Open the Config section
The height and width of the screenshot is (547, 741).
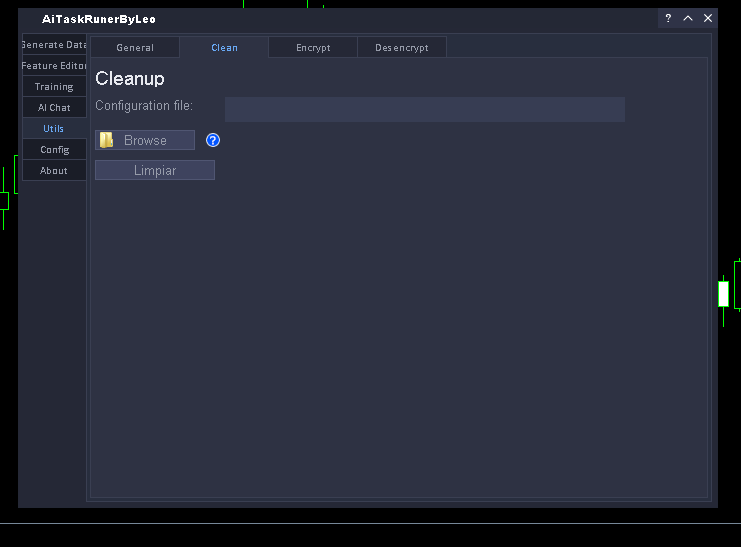(54, 150)
